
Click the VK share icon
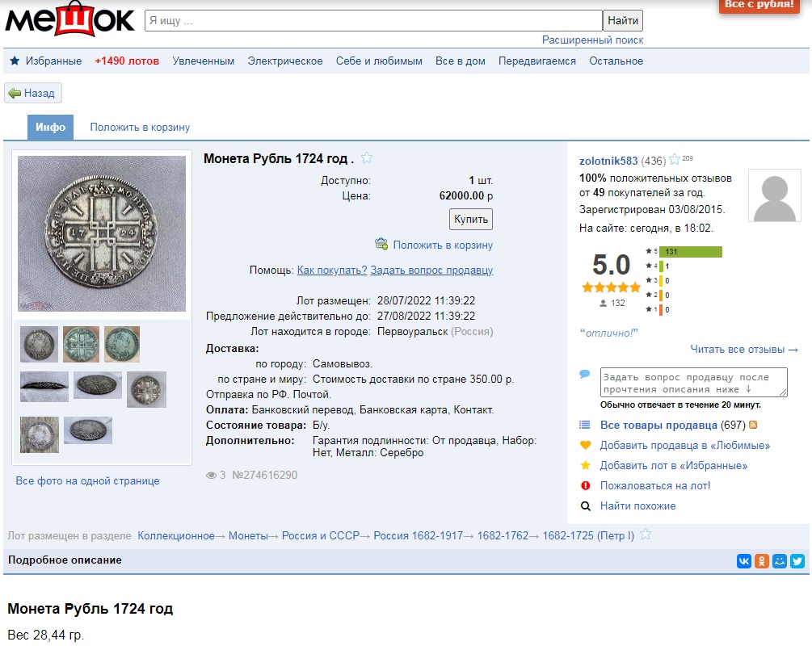click(743, 561)
